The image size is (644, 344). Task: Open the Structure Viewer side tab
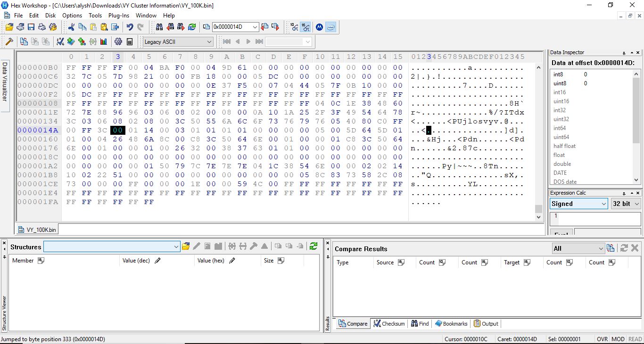pos(4,313)
